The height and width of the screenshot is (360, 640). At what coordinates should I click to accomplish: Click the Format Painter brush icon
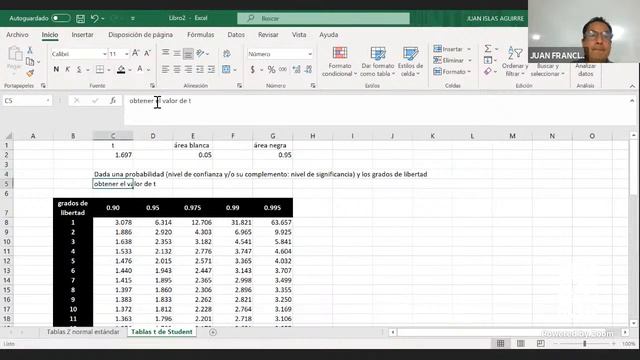[30, 73]
